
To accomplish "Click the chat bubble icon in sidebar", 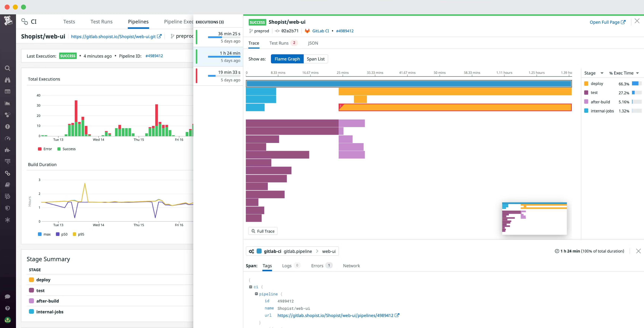I will click(x=7, y=297).
